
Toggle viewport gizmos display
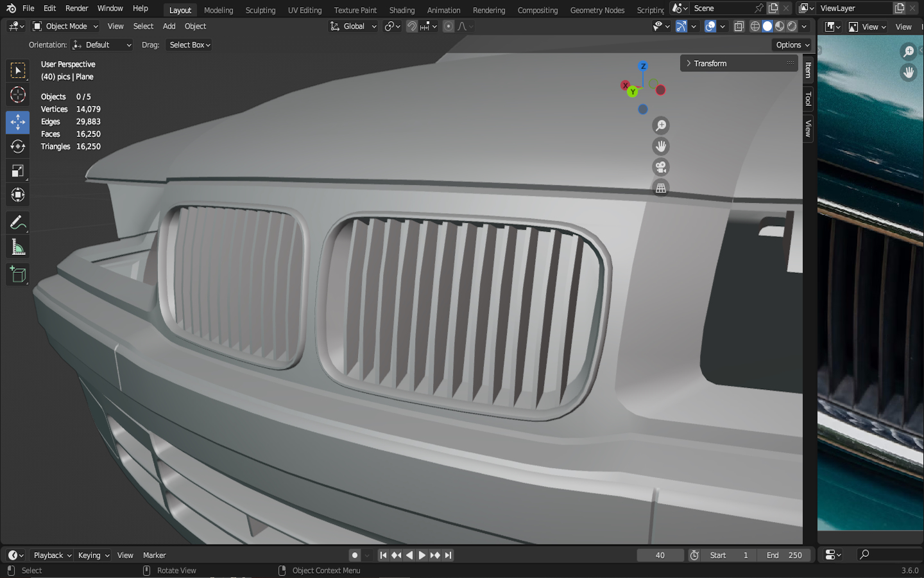tap(681, 26)
